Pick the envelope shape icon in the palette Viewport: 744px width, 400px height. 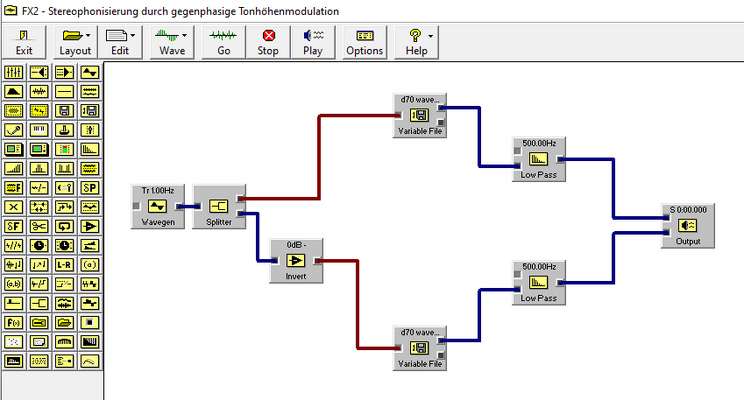[13, 92]
